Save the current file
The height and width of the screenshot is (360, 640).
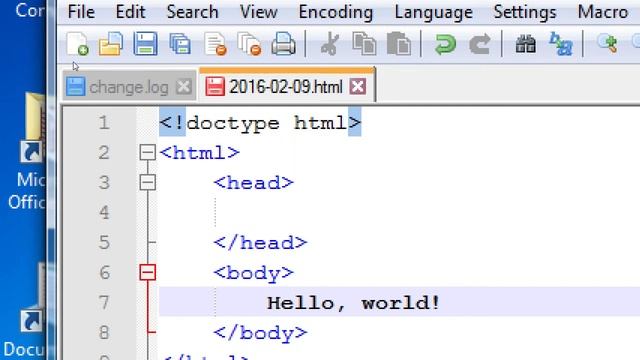click(145, 44)
